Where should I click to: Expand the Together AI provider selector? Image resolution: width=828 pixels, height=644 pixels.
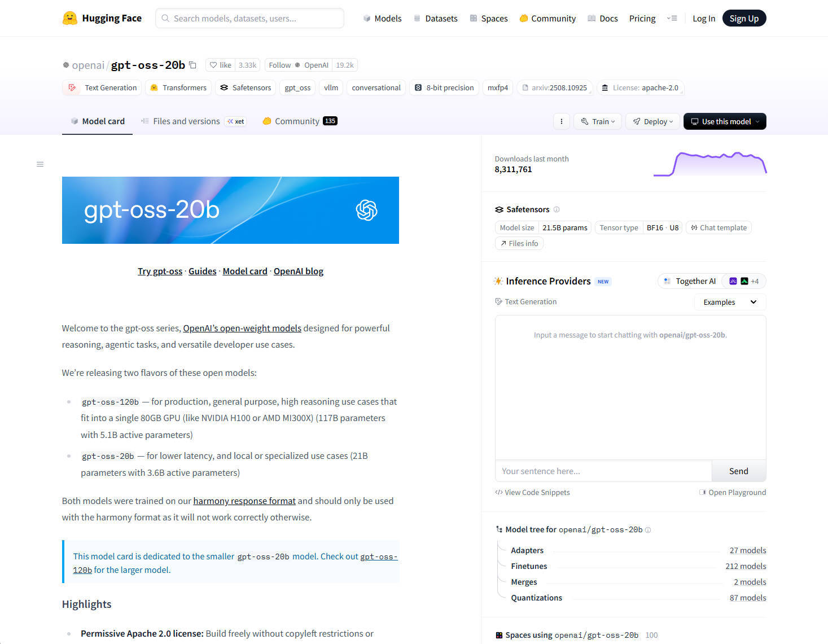click(690, 281)
